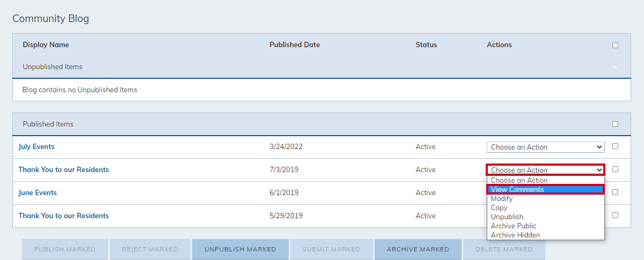This screenshot has height=260, width=644.
Task: Click Active status in July Events row
Action: click(426, 146)
